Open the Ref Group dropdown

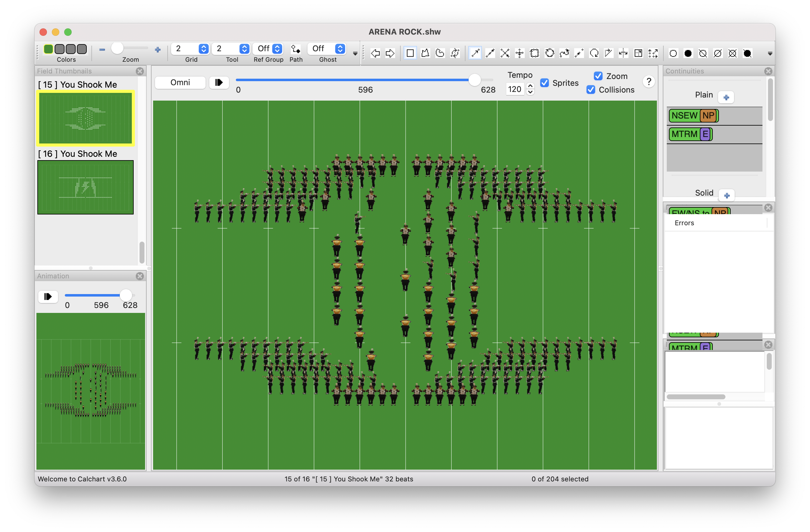tap(269, 49)
